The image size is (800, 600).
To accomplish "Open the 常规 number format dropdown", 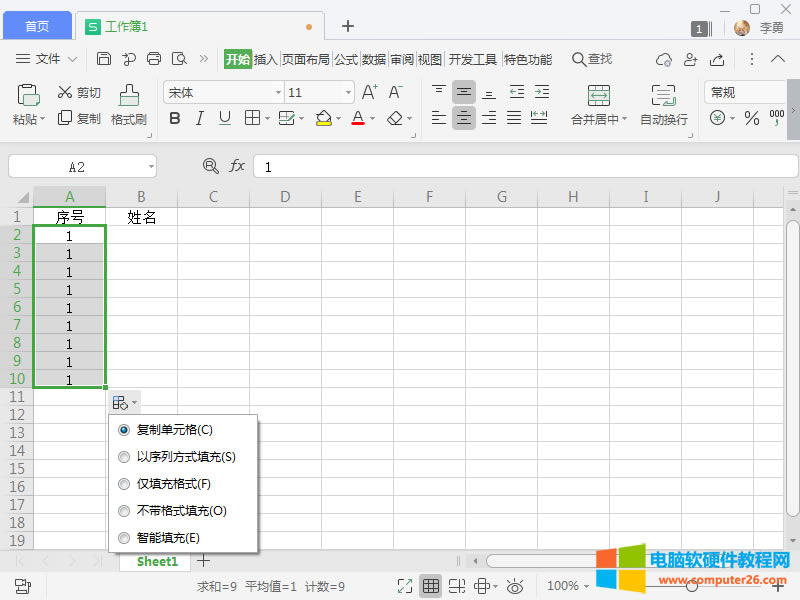I will [745, 92].
